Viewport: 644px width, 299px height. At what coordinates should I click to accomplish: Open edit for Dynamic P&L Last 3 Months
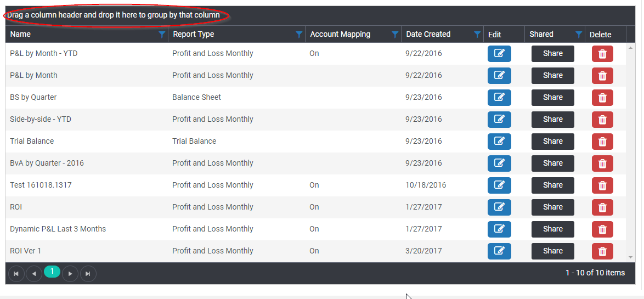point(499,229)
